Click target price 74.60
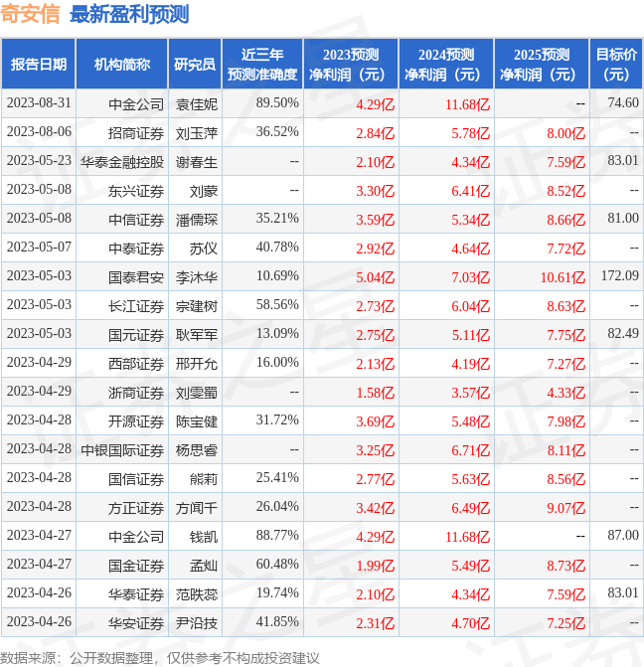 pyautogui.click(x=623, y=103)
